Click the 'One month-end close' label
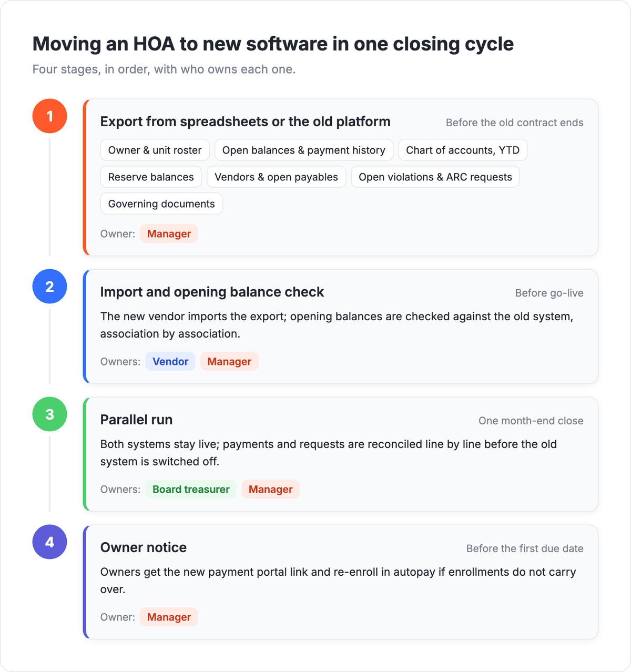 point(531,421)
